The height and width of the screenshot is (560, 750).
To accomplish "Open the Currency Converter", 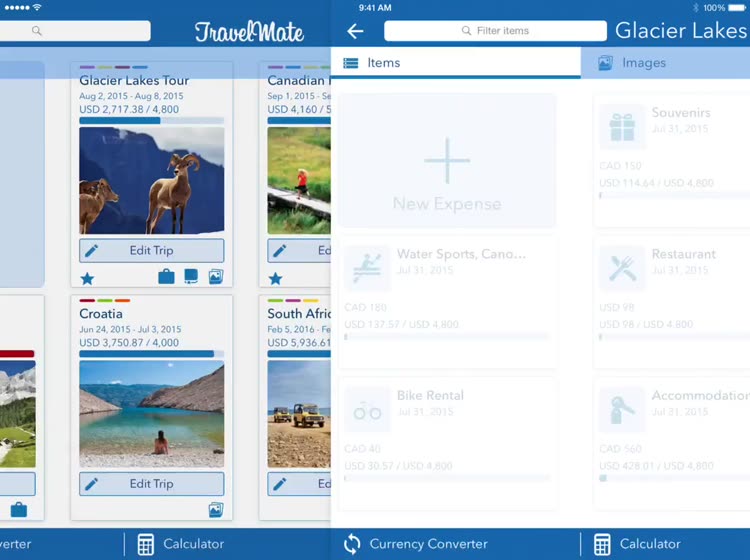I will (416, 544).
